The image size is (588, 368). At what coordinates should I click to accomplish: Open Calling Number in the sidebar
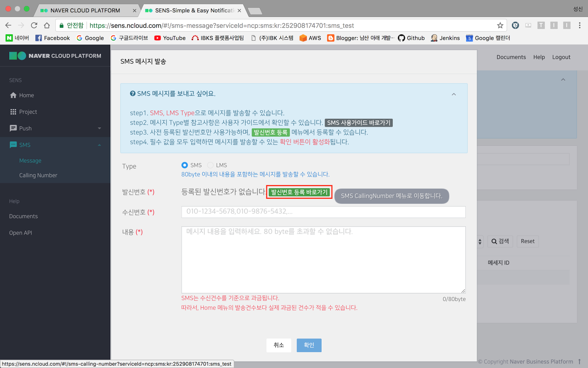(x=38, y=175)
